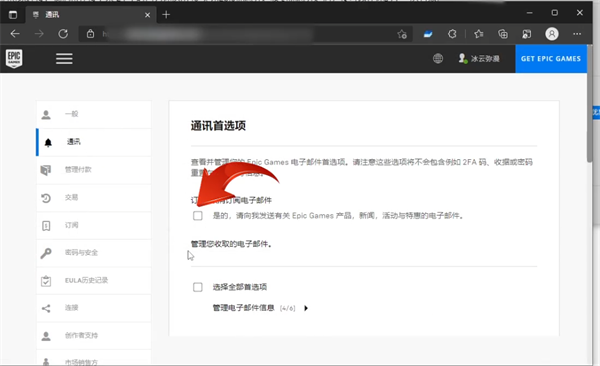Click the wallet icon beside 管理付款
Viewport: 600px width, 366px height.
[46, 170]
